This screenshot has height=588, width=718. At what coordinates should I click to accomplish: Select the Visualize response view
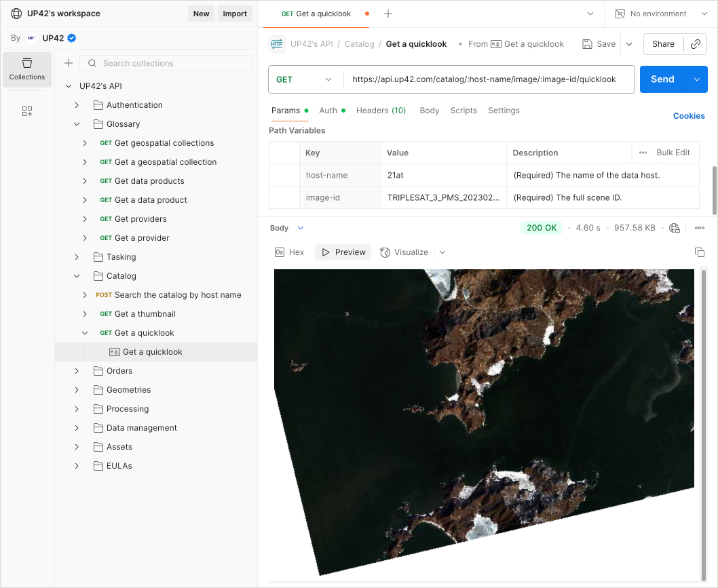tap(404, 252)
